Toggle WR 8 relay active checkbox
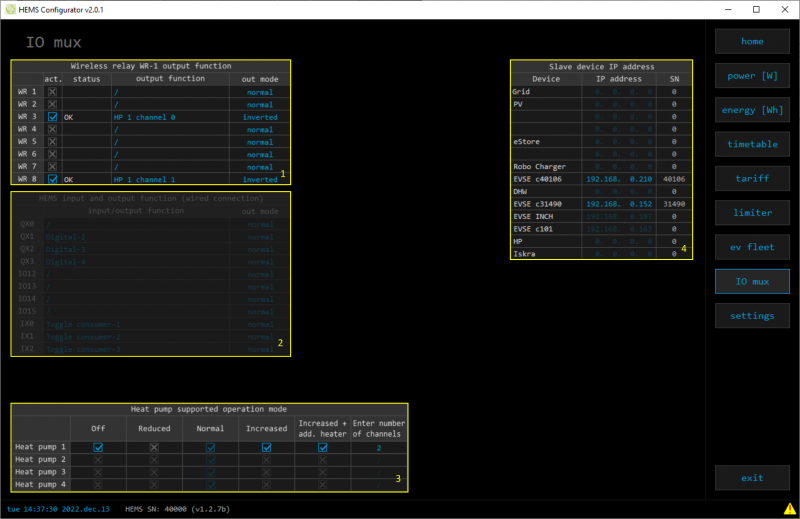 53,180
